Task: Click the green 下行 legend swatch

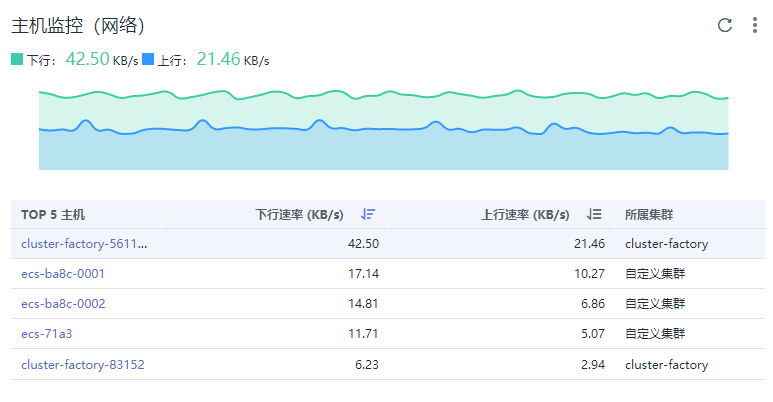Action: click(17, 60)
